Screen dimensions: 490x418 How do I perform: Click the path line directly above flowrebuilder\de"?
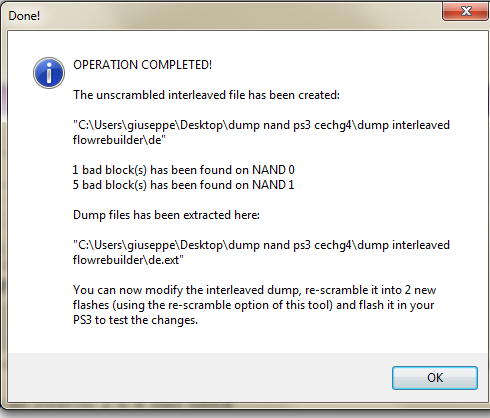click(x=261, y=125)
